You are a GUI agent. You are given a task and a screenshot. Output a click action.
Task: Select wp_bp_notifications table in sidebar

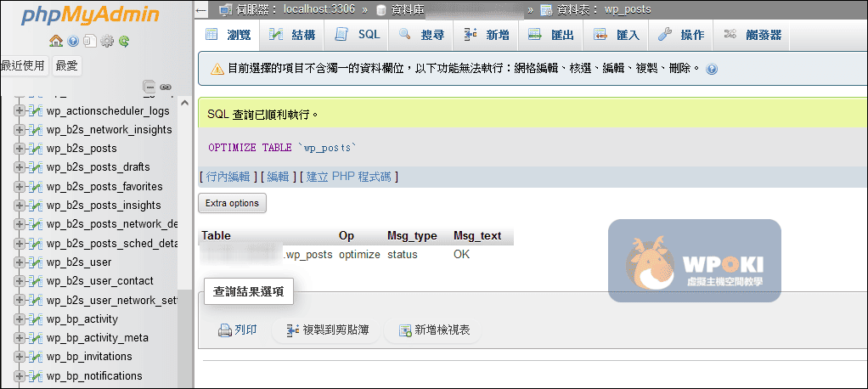tap(94, 376)
